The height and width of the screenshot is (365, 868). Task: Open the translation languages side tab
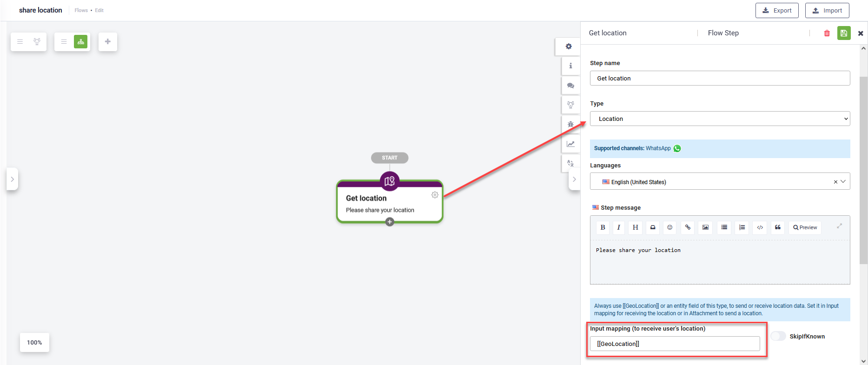tap(570, 163)
